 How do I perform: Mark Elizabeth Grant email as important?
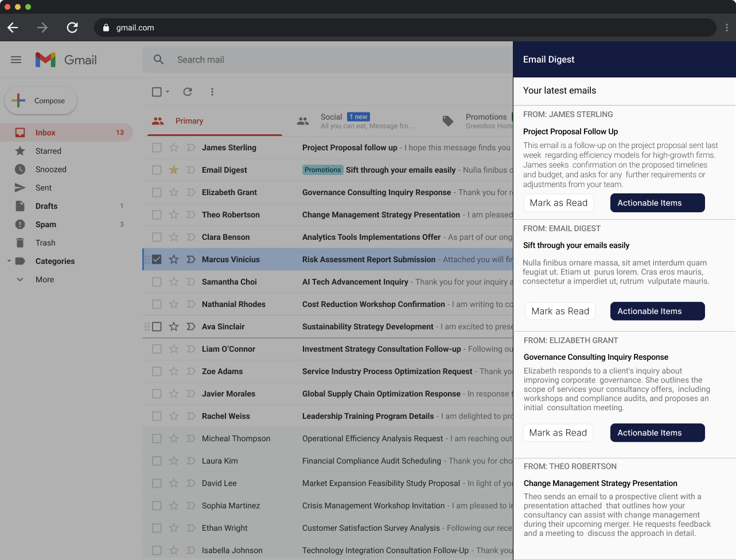tap(191, 192)
